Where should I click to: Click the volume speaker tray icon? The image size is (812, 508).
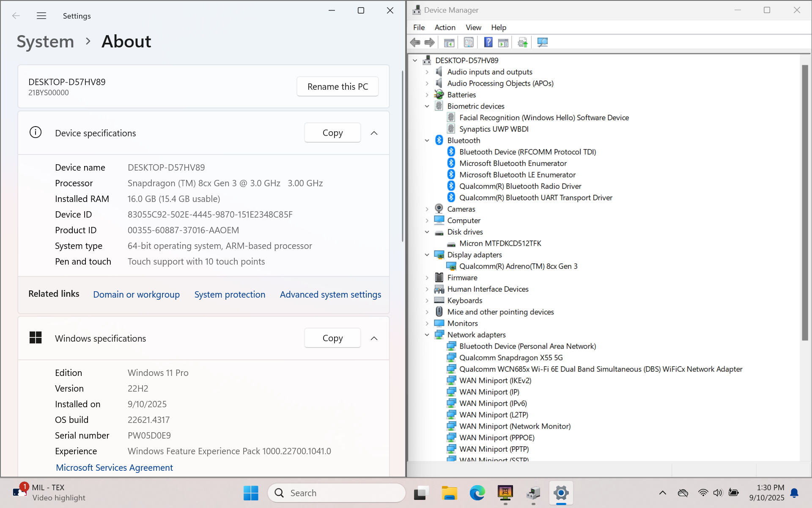pyautogui.click(x=718, y=493)
